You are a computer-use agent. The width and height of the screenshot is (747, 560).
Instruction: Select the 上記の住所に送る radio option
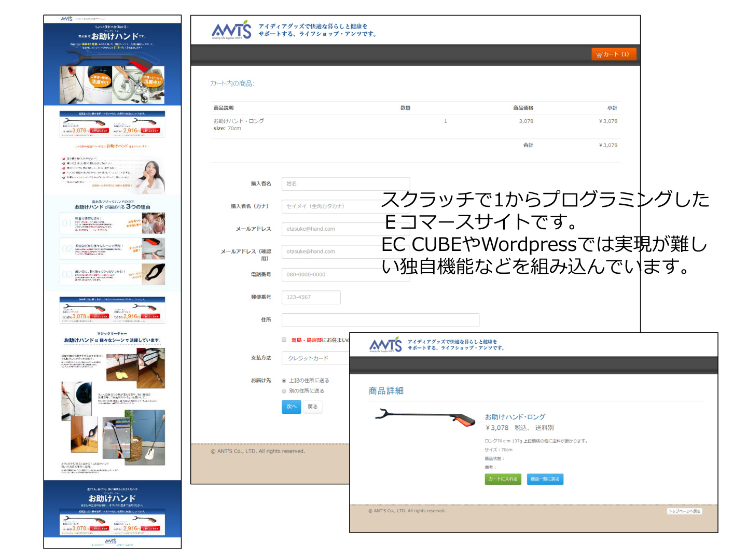(284, 380)
